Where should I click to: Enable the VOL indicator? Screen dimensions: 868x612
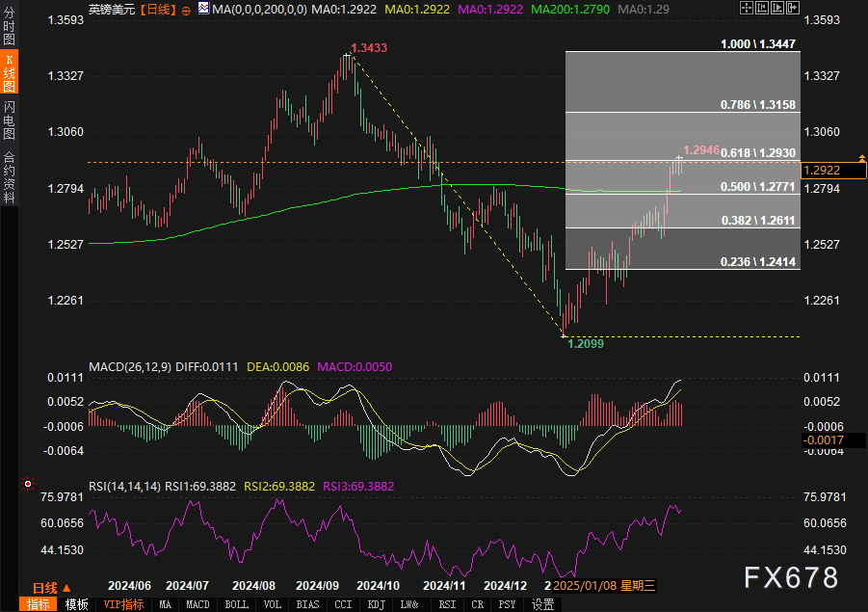(x=273, y=604)
